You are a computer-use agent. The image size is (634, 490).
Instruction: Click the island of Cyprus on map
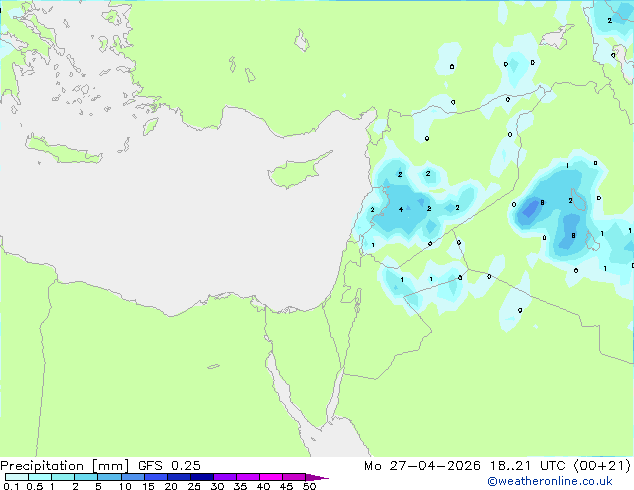295,172
